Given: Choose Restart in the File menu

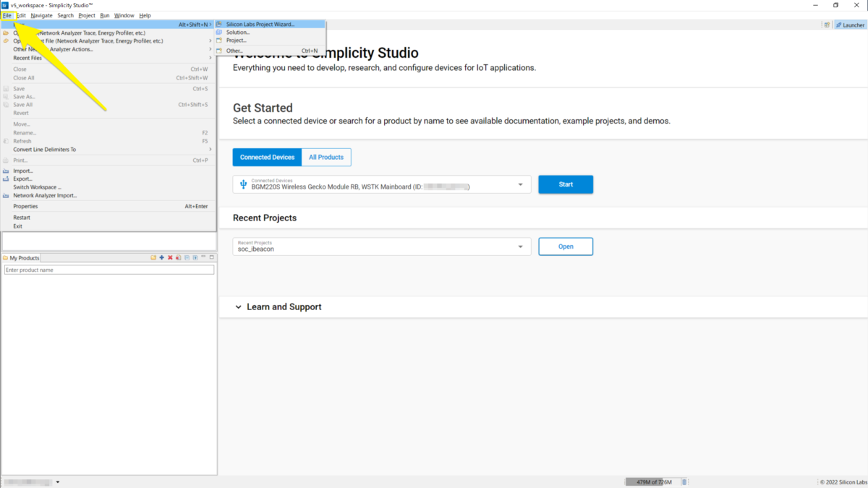Looking at the screenshot, I should click(x=109, y=218).
